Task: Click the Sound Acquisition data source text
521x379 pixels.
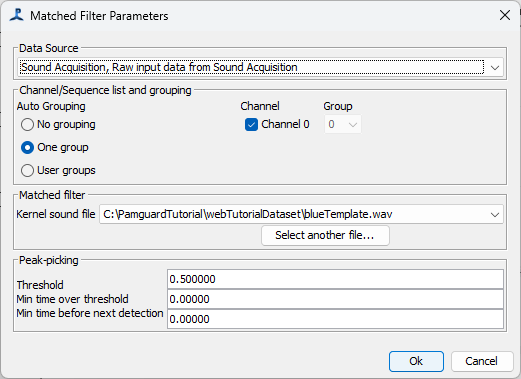Action: coord(159,67)
